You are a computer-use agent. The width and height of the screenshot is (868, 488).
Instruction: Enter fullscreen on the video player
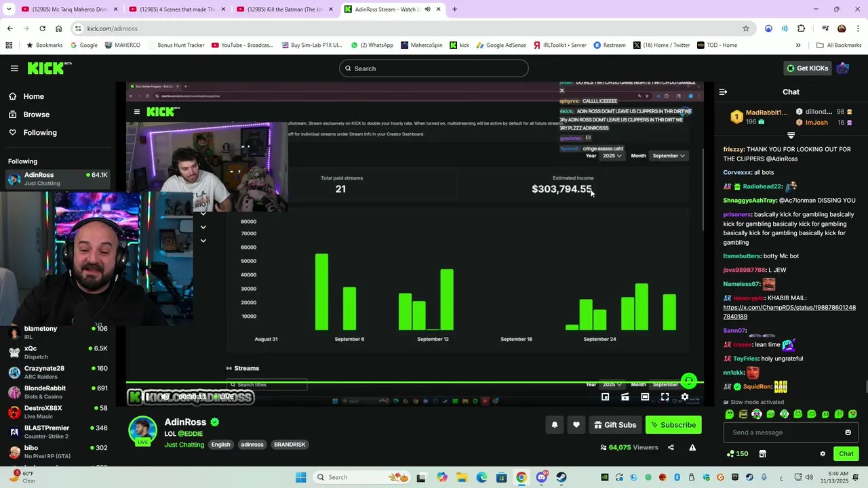click(665, 397)
